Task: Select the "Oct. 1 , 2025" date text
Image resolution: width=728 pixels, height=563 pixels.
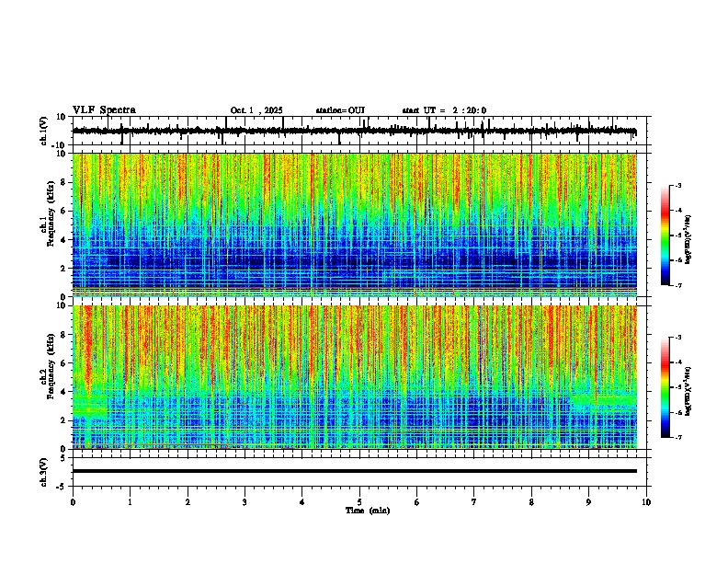Action: coord(256,110)
